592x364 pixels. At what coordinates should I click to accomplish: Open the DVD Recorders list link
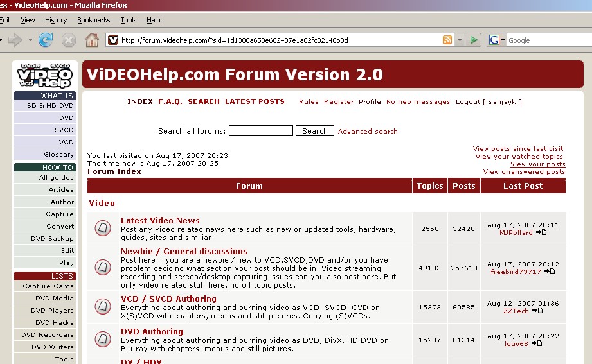click(45, 334)
